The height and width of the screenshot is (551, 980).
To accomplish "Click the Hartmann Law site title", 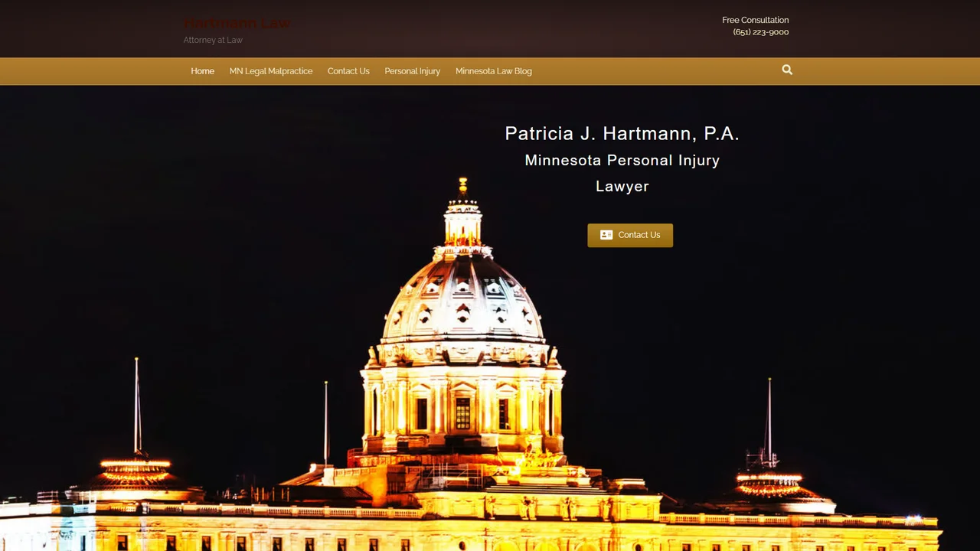I will pos(237,23).
